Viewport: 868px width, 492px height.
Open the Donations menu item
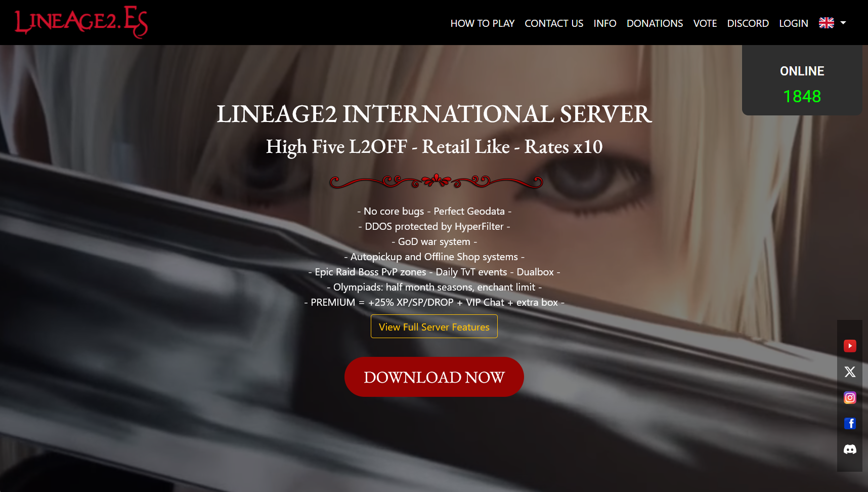tap(655, 23)
